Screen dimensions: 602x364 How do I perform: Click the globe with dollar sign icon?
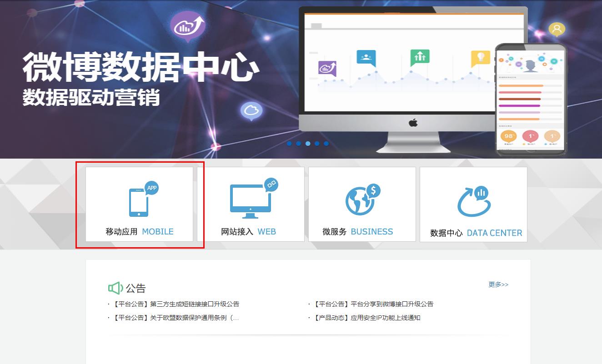(x=362, y=199)
